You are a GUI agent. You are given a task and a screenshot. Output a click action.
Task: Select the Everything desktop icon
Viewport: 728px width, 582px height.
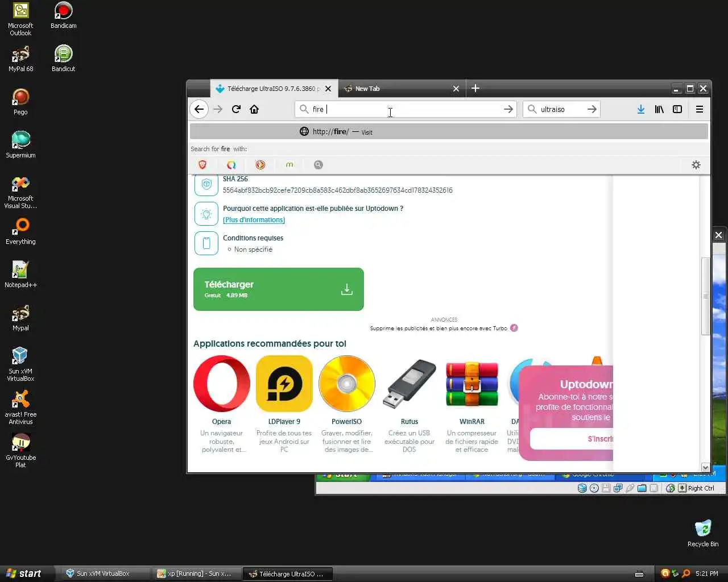pyautogui.click(x=20, y=231)
